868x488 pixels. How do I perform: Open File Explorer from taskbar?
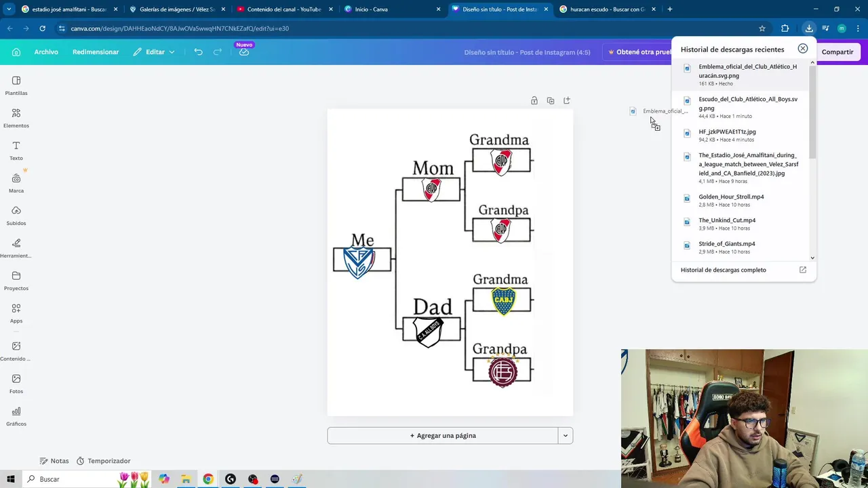click(185, 479)
